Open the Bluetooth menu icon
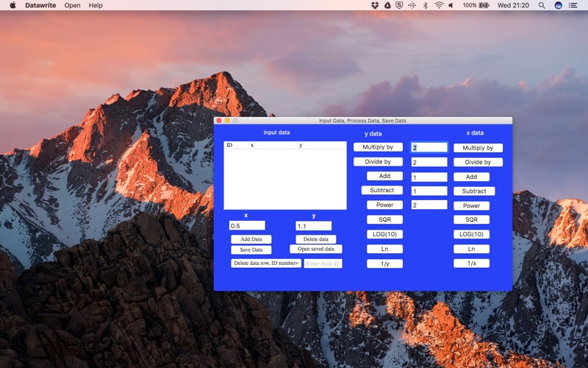This screenshot has height=368, width=588. [x=425, y=5]
